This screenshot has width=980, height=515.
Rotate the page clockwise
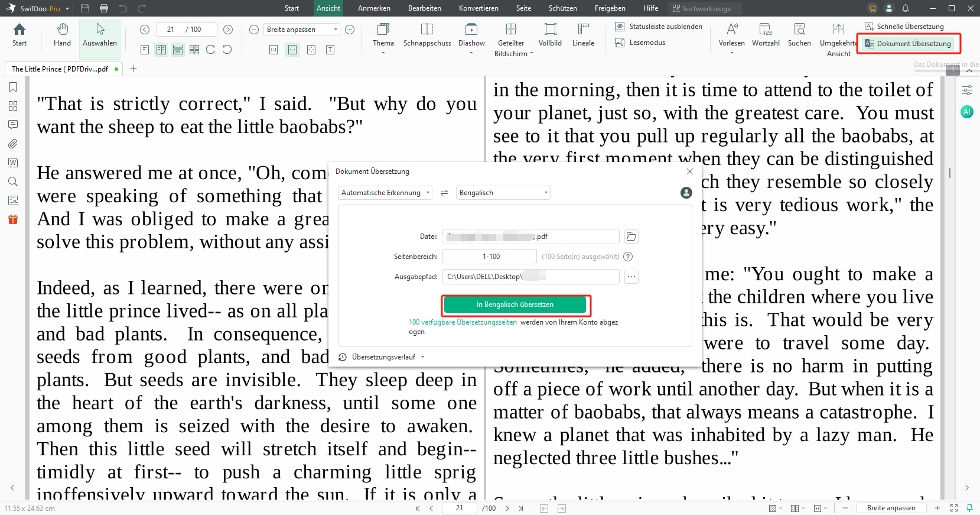click(x=211, y=50)
